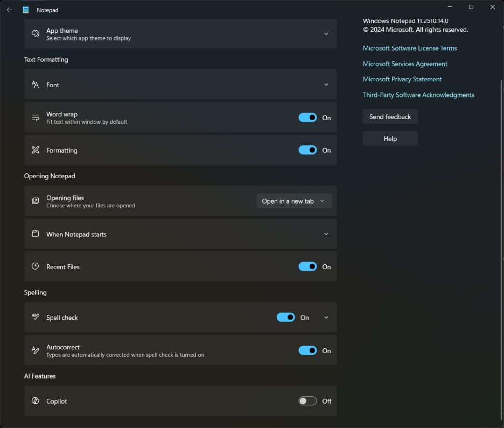Open the 'Open in a new tab' dropdown
Viewport: 504px width, 428px height.
[x=294, y=201]
